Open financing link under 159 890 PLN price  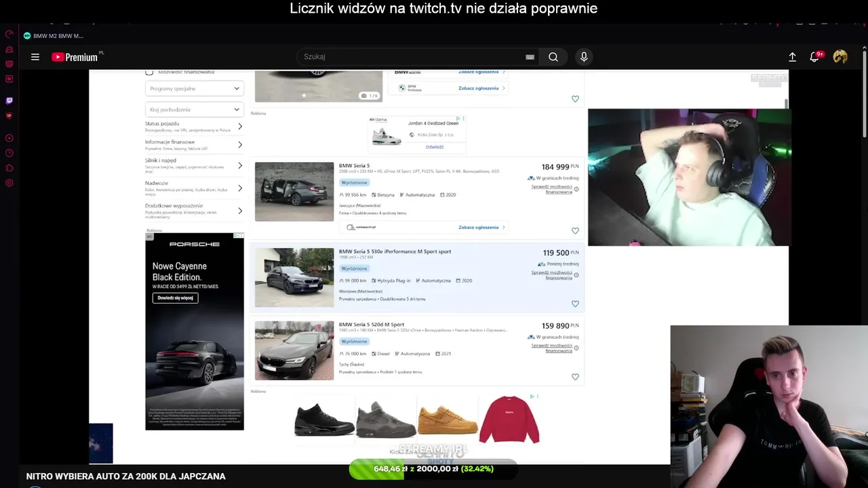coord(551,348)
